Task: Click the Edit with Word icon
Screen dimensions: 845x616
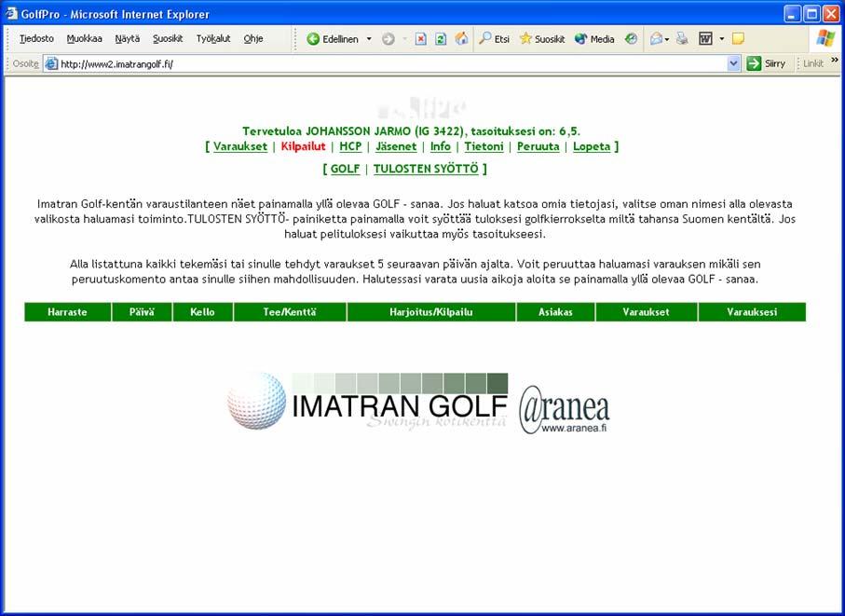Action: (x=705, y=39)
